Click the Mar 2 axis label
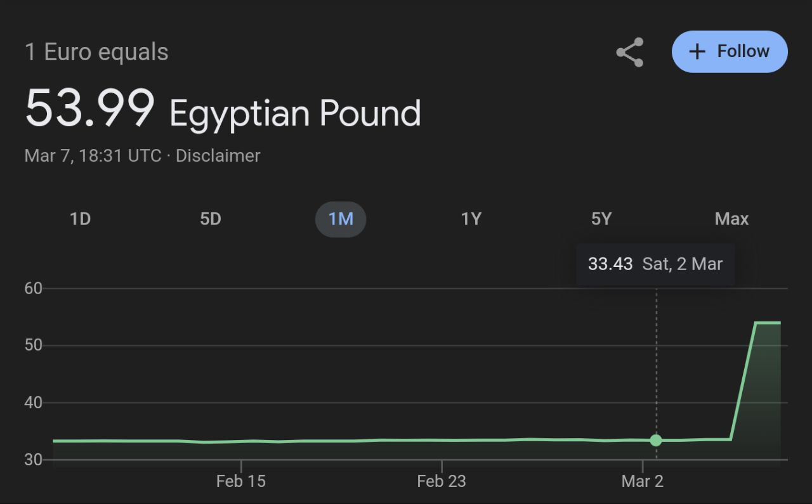Screen dimensions: 812x504 click(642, 481)
